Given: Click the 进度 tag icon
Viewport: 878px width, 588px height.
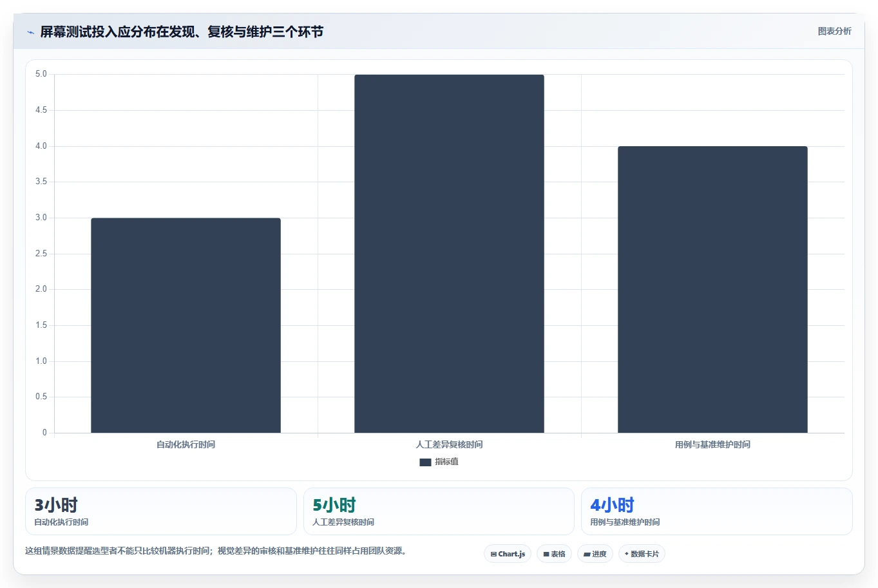Looking at the screenshot, I should (587, 554).
